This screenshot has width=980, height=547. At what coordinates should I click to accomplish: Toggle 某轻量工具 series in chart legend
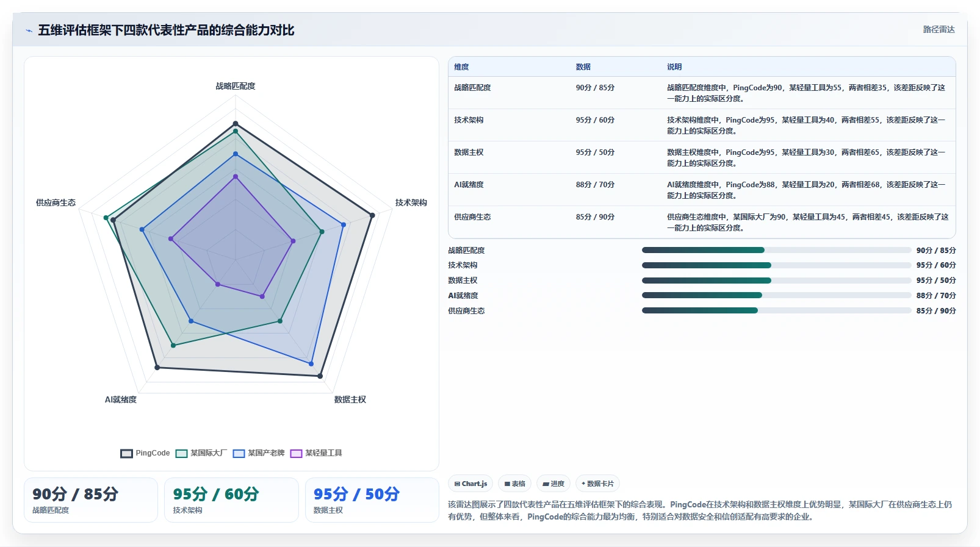316,453
